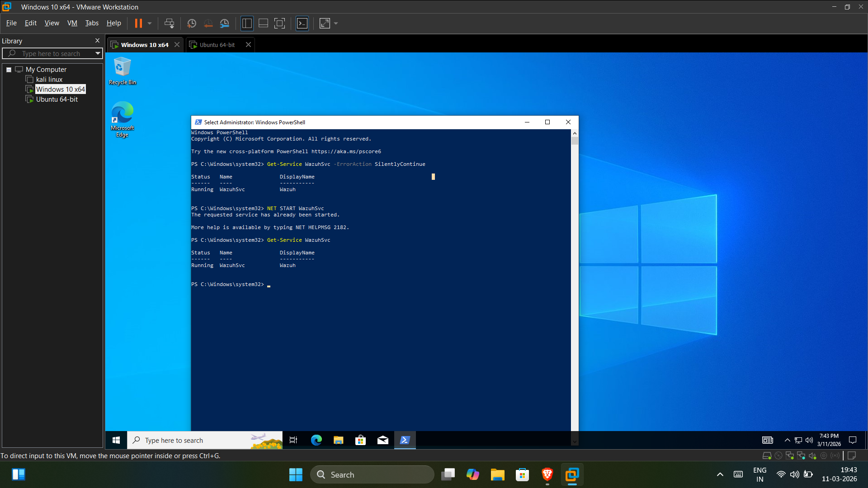868x488 pixels.
Task: Open News and interests in guest taskbar
Action: point(768,440)
